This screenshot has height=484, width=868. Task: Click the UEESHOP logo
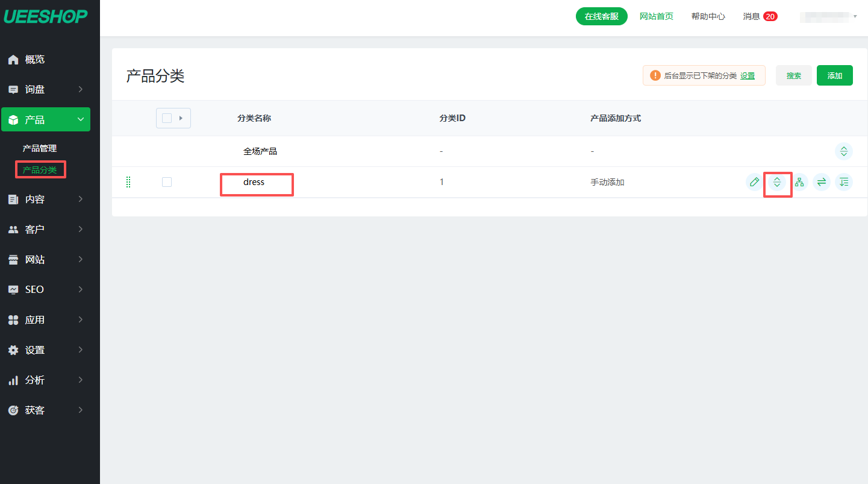[x=46, y=16]
